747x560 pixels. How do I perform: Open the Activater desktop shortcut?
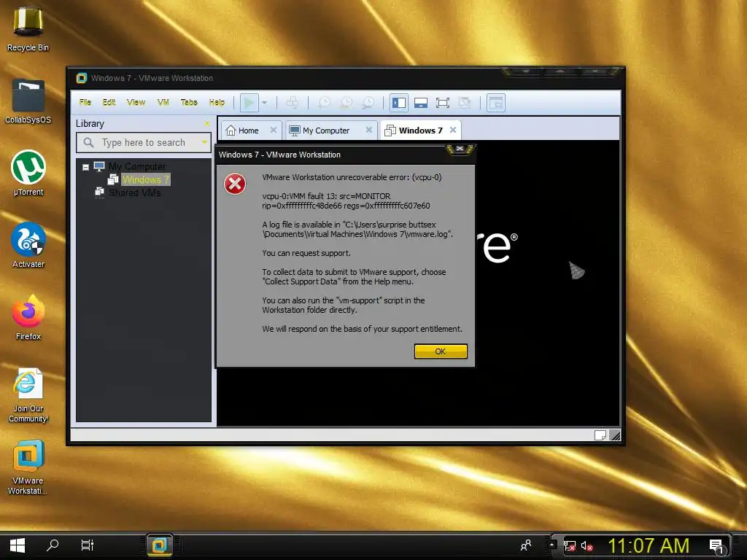(28, 245)
